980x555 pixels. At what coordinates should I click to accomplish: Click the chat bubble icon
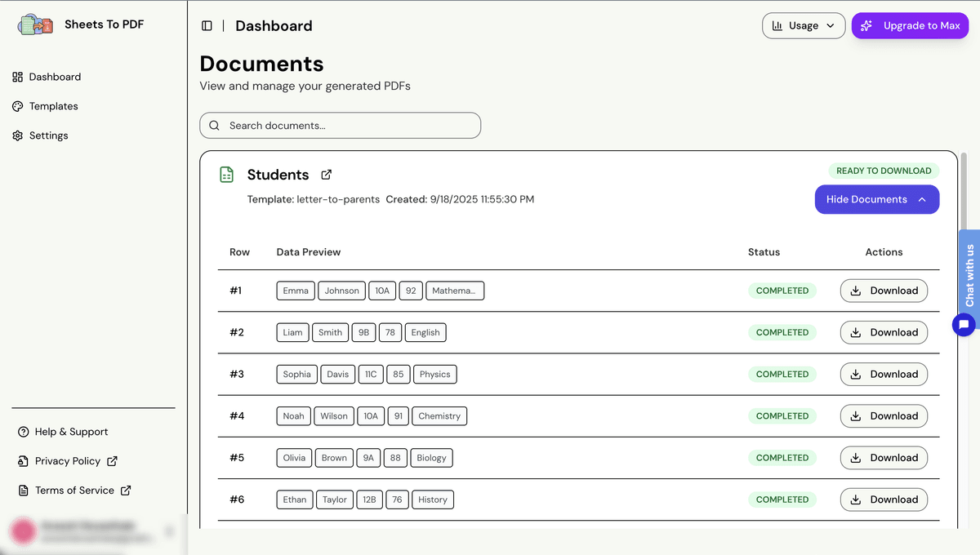pos(964,325)
